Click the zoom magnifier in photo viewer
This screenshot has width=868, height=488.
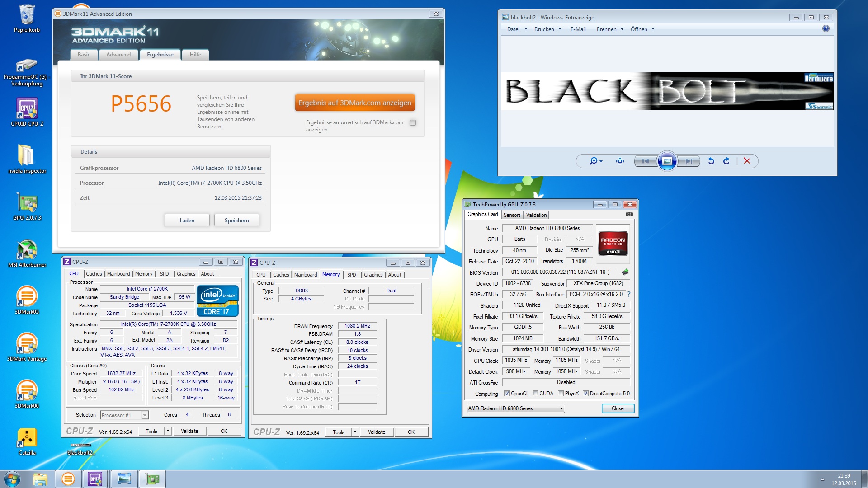[x=596, y=161]
